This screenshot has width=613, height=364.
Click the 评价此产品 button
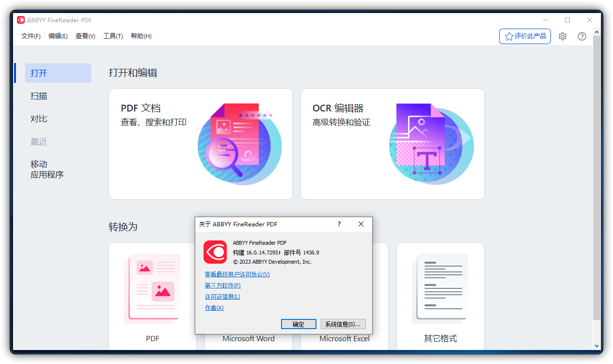525,36
